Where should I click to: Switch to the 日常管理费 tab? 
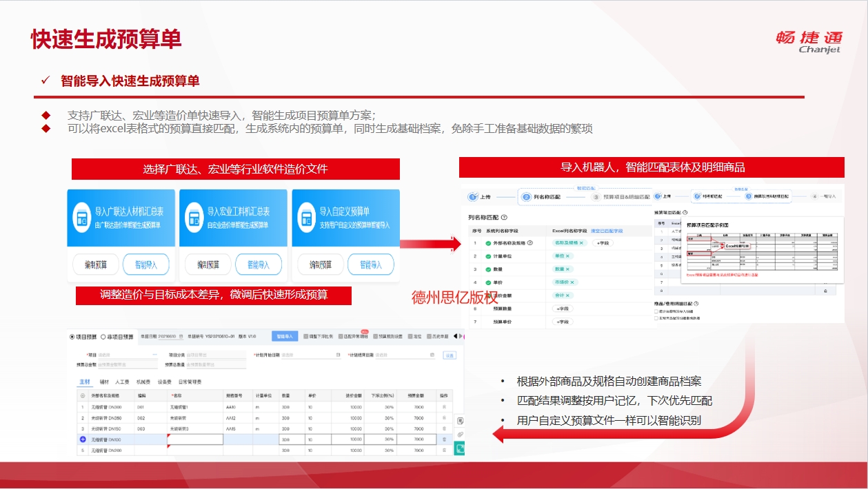pos(189,381)
